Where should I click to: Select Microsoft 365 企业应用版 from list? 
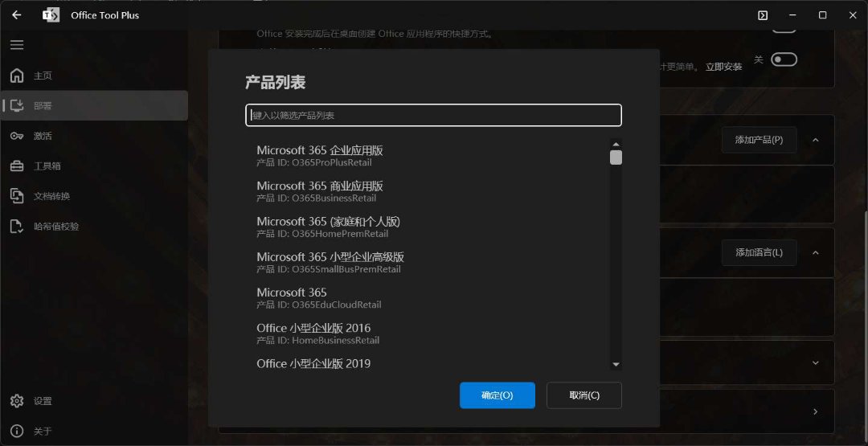point(320,155)
